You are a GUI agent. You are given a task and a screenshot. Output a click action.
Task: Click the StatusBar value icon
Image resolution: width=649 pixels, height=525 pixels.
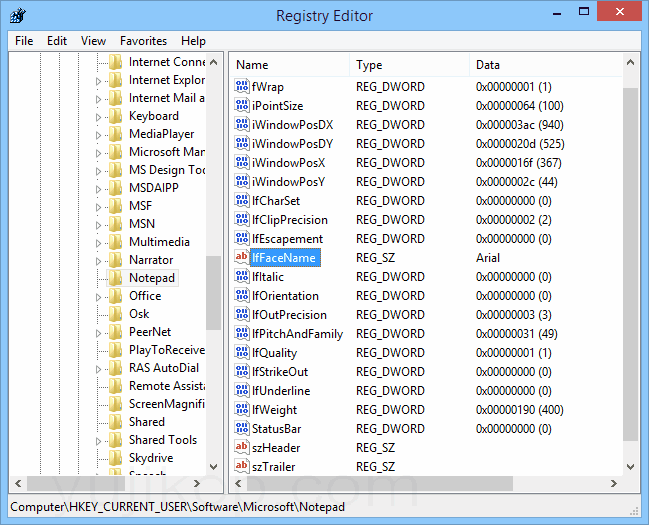coord(242,429)
